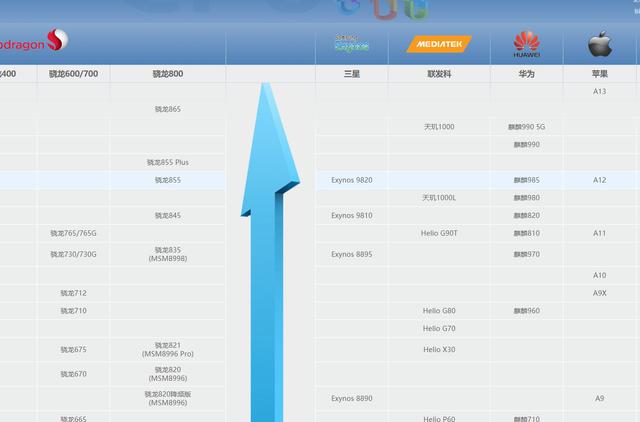Viewport: 640px width, 422px height.
Task: Click the 麒麟810 cell
Action: coord(527,233)
